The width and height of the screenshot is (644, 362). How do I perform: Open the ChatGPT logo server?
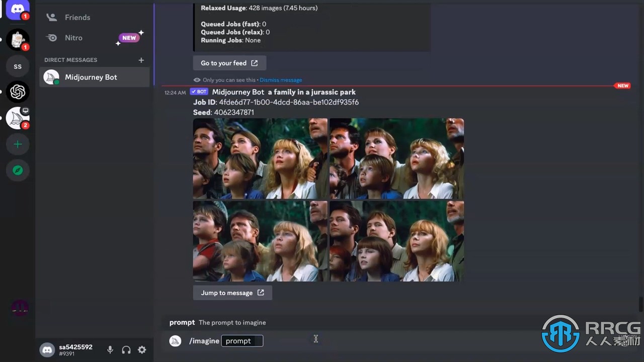18,92
